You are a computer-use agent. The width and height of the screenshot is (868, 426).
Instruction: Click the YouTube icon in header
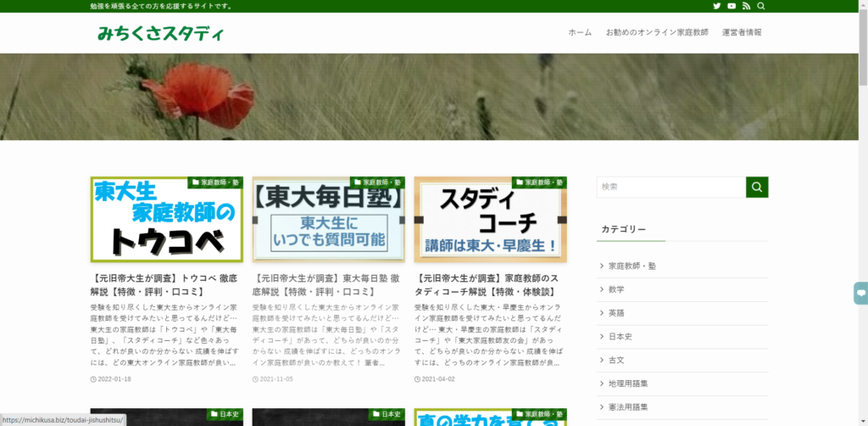[732, 6]
